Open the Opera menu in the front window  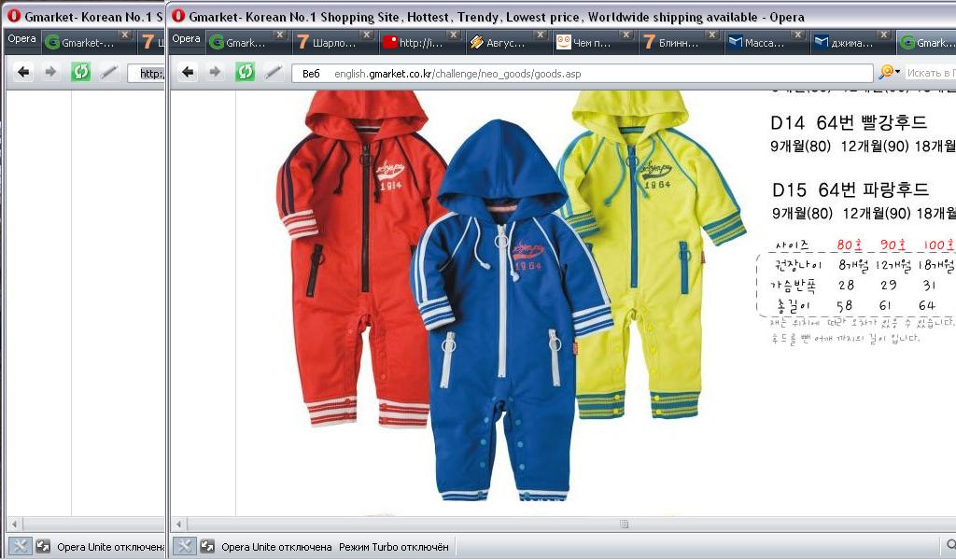[x=186, y=39]
